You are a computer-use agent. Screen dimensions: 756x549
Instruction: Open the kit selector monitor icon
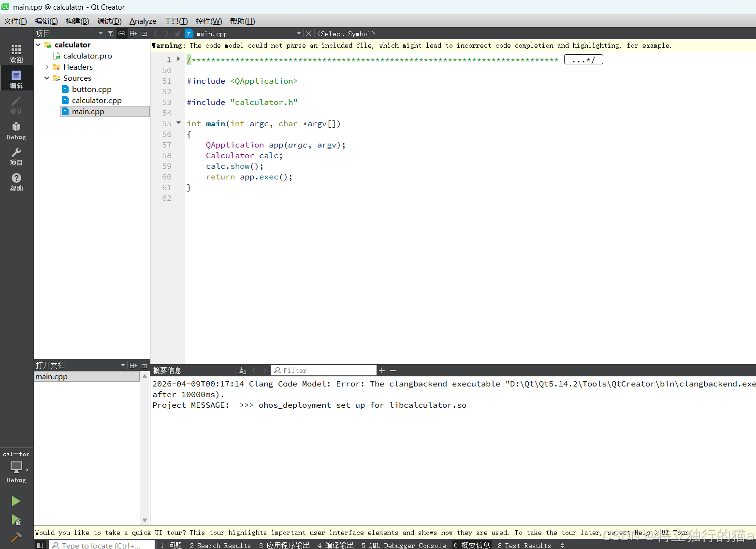16,467
